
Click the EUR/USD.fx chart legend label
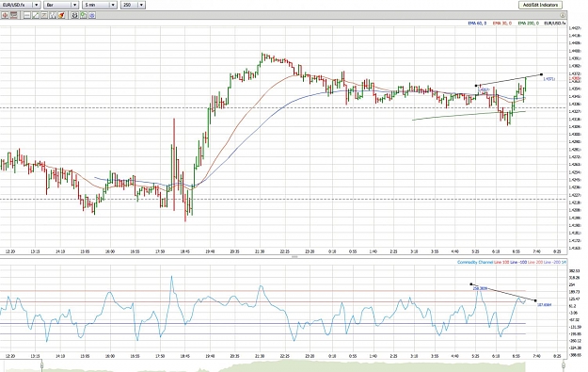click(555, 24)
